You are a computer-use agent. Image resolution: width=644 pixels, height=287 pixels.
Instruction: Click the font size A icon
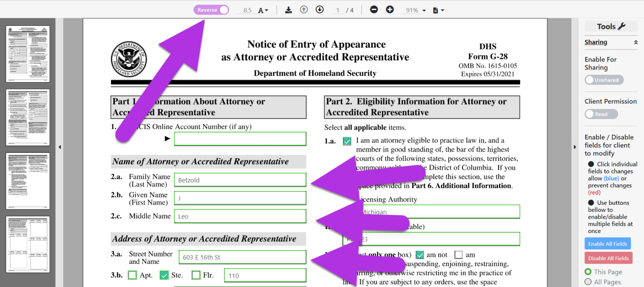click(x=261, y=9)
